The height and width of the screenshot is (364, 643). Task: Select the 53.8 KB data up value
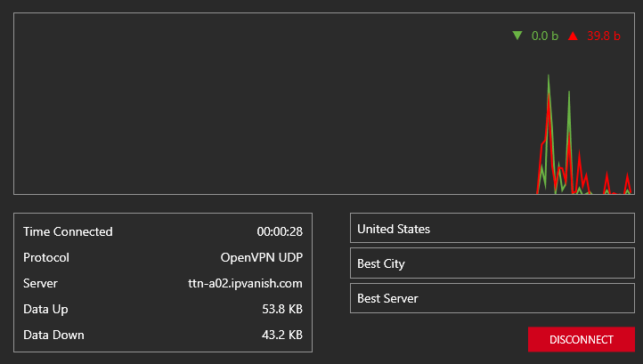pyautogui.click(x=282, y=309)
